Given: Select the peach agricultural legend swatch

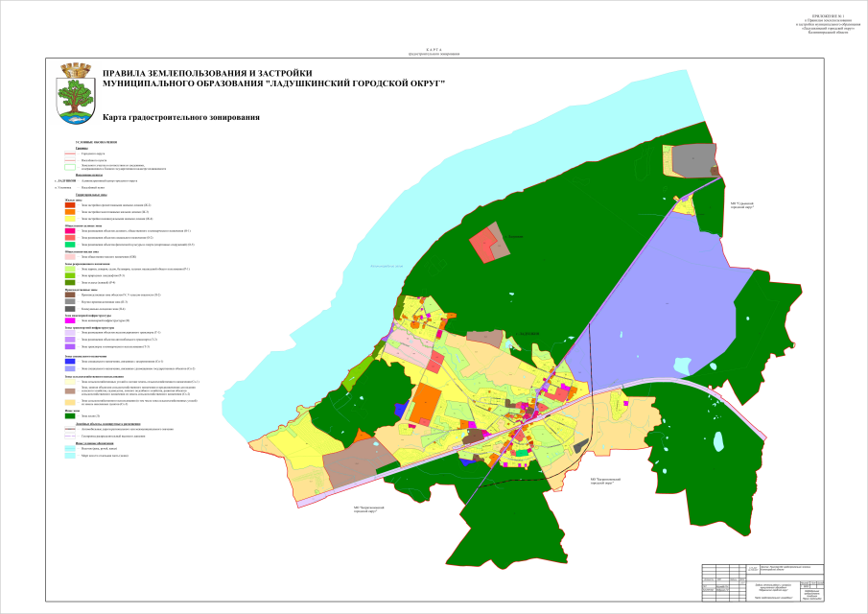Looking at the screenshot, I should (70, 403).
